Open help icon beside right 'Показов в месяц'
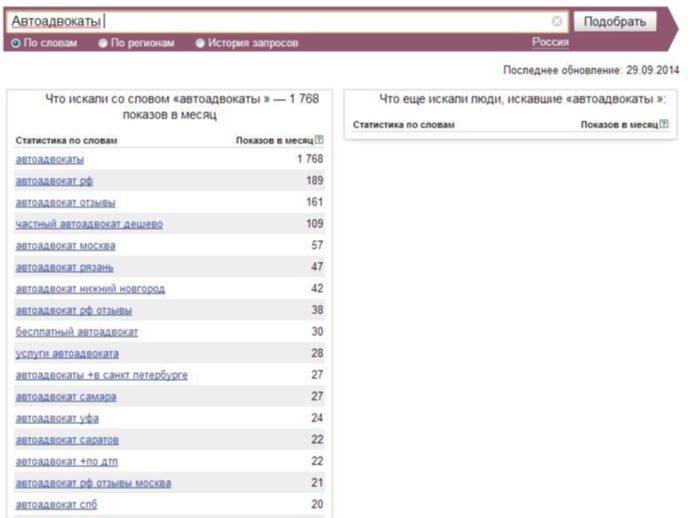The height and width of the screenshot is (518, 688). tap(664, 124)
